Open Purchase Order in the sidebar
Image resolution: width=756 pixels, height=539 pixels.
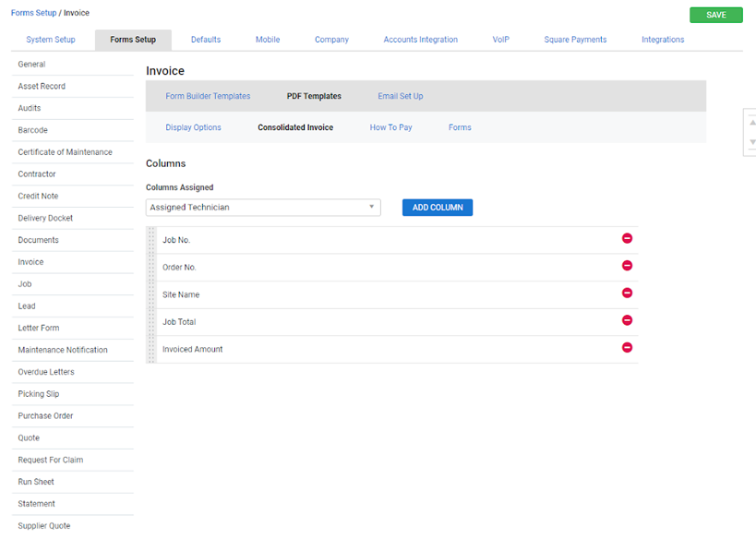pos(45,416)
